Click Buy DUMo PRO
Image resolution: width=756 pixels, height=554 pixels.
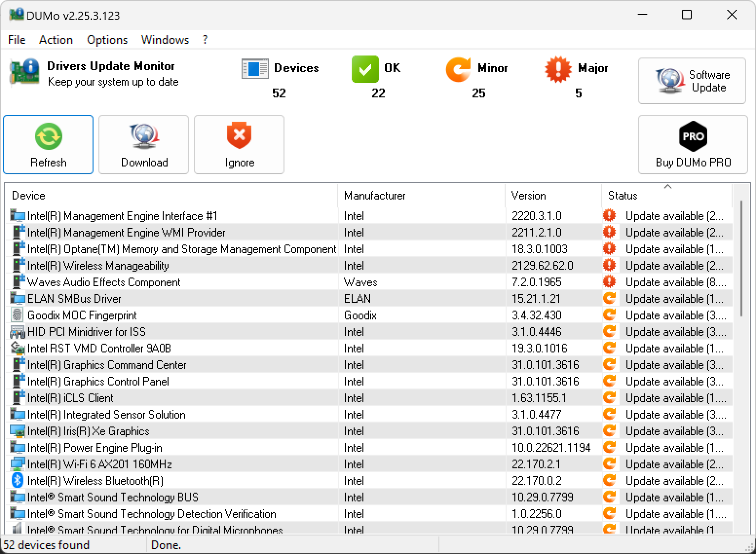pos(693,145)
